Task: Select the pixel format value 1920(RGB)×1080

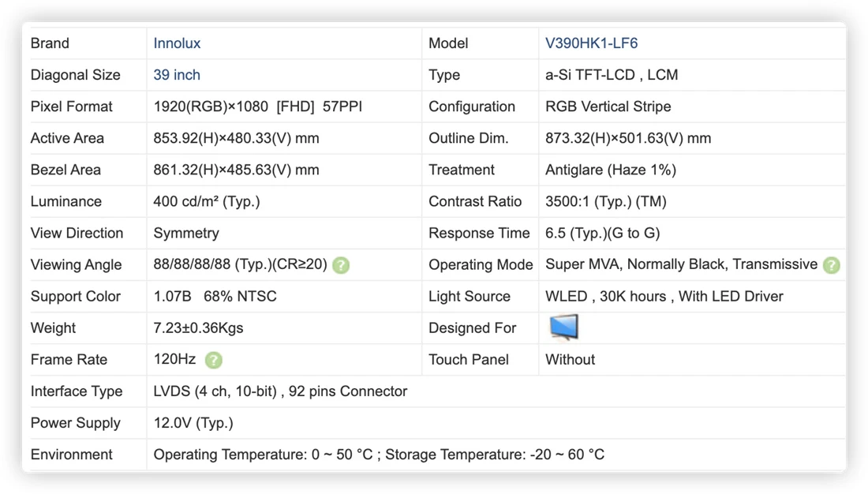Action: (x=211, y=107)
